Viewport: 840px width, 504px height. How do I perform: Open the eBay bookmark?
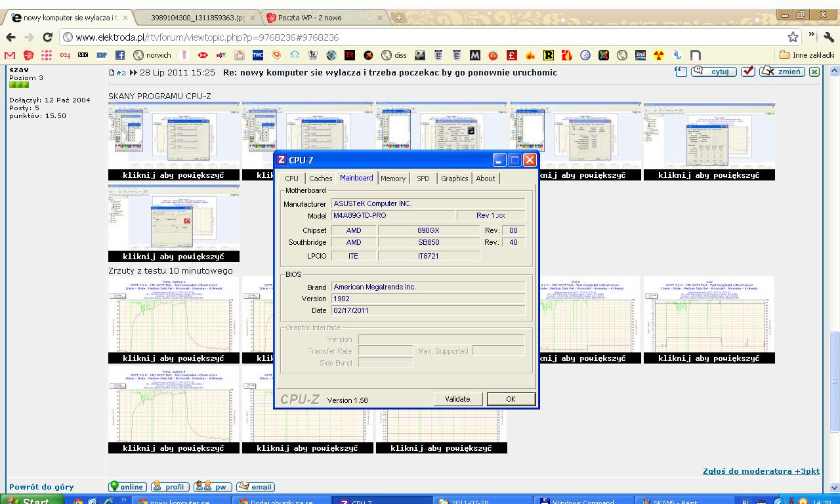(221, 55)
